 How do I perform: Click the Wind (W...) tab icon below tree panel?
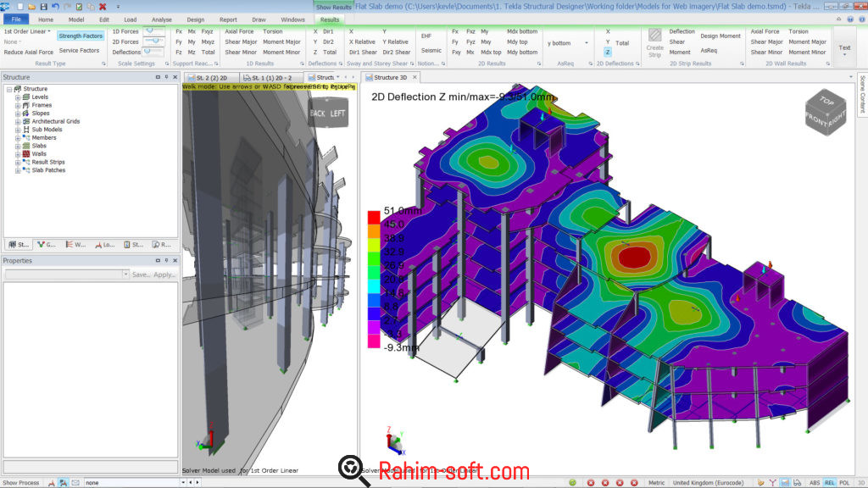point(75,244)
